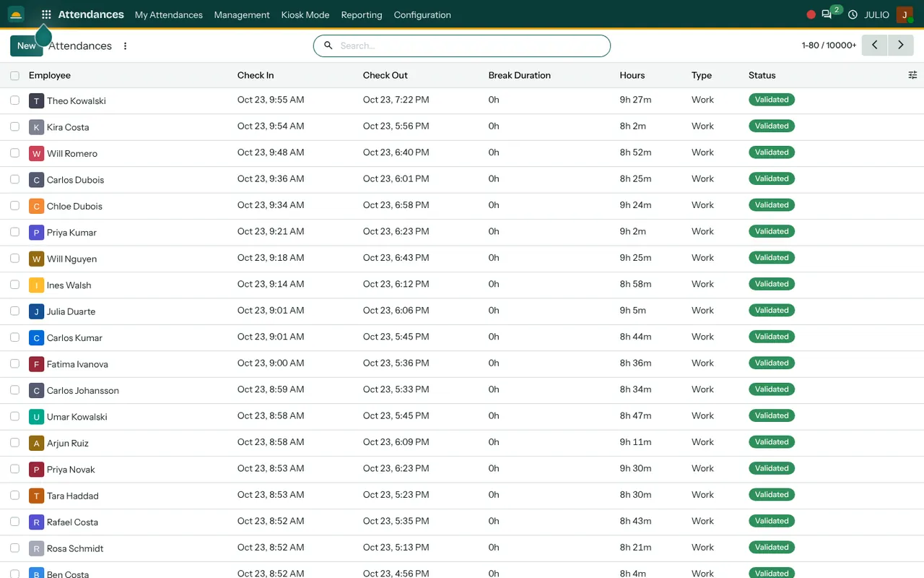The height and width of the screenshot is (578, 924).
Task: Click Umar Kowalski's teal avatar
Action: point(36,417)
